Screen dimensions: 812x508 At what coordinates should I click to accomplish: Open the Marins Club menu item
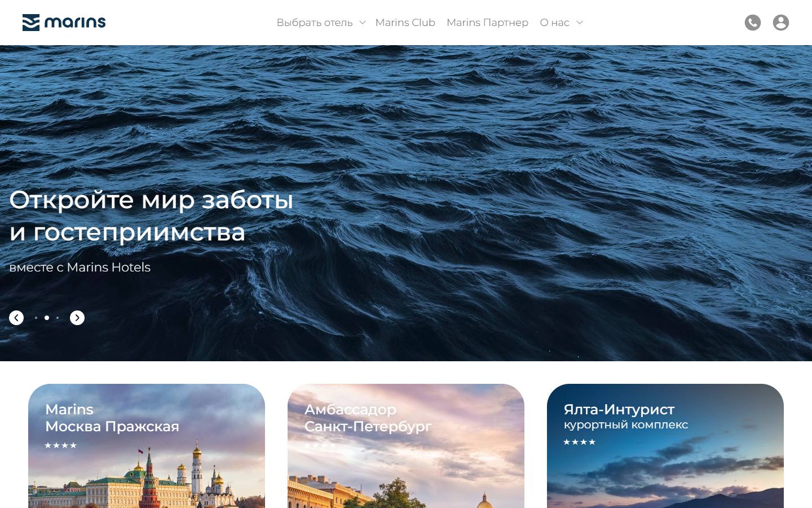point(405,23)
